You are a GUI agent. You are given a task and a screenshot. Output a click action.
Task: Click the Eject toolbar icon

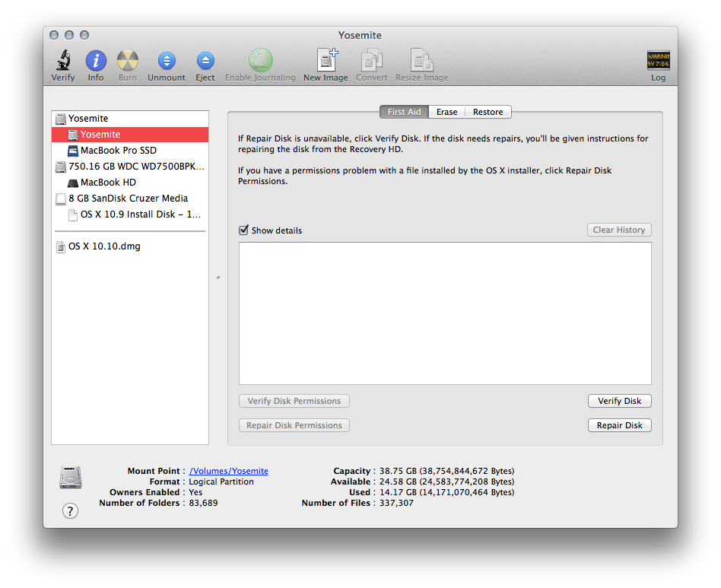tap(205, 61)
